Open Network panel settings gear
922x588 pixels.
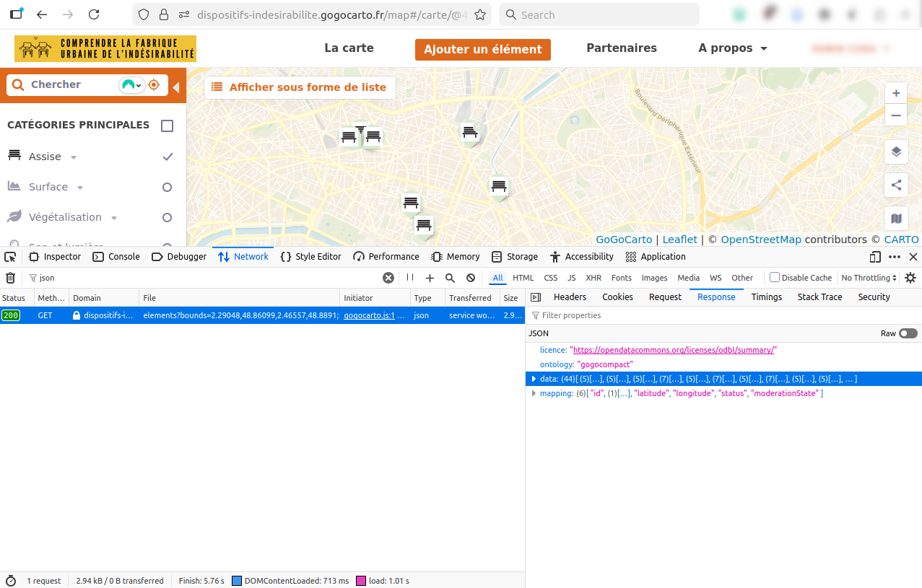(910, 278)
